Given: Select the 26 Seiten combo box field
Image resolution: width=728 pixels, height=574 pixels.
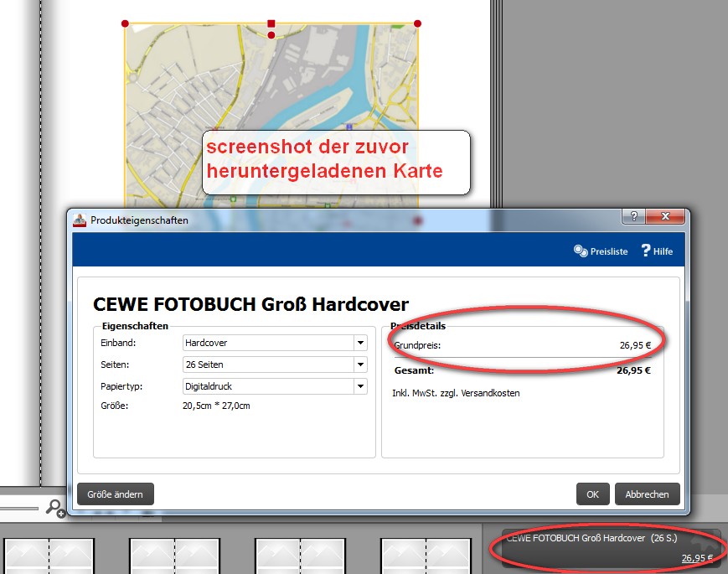Looking at the screenshot, I should [275, 365].
